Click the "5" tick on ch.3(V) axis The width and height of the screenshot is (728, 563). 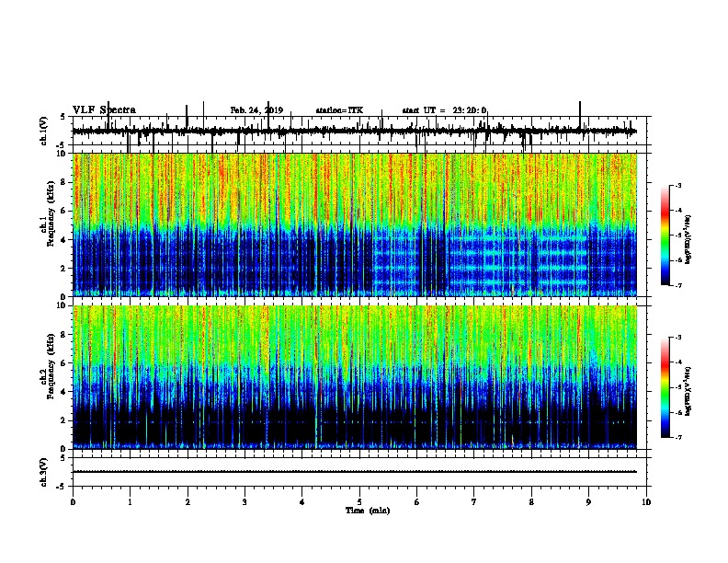[63, 458]
